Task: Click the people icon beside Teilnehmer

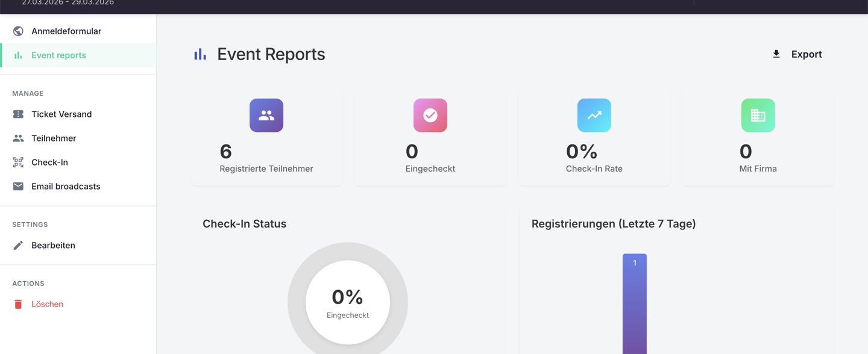Action: (18, 138)
